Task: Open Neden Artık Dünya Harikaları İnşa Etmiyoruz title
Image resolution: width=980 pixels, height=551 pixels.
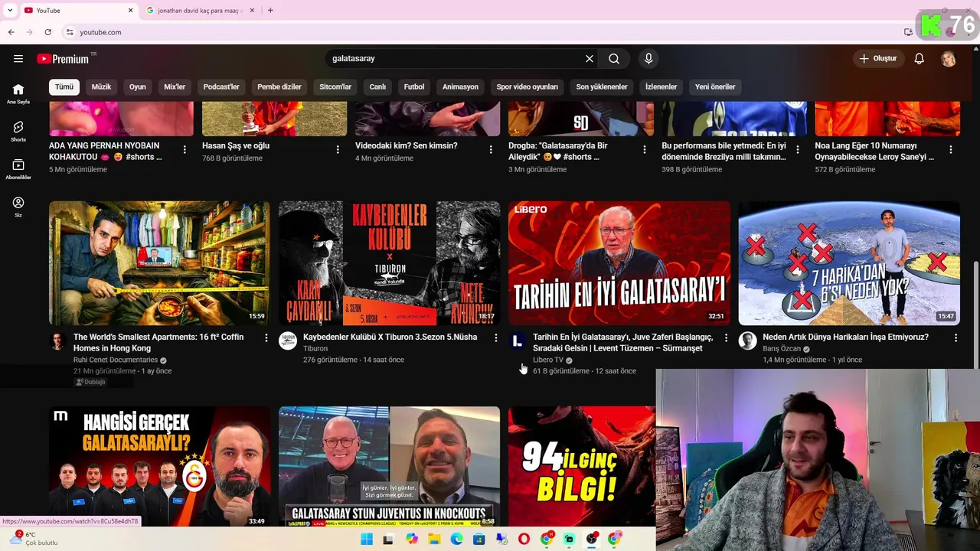Action: click(845, 337)
